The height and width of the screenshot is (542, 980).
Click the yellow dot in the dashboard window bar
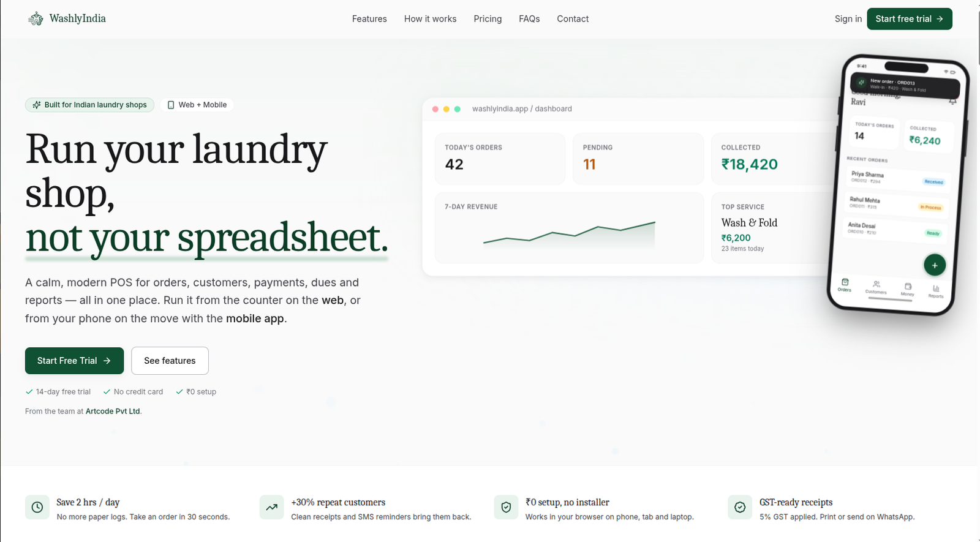tap(447, 109)
